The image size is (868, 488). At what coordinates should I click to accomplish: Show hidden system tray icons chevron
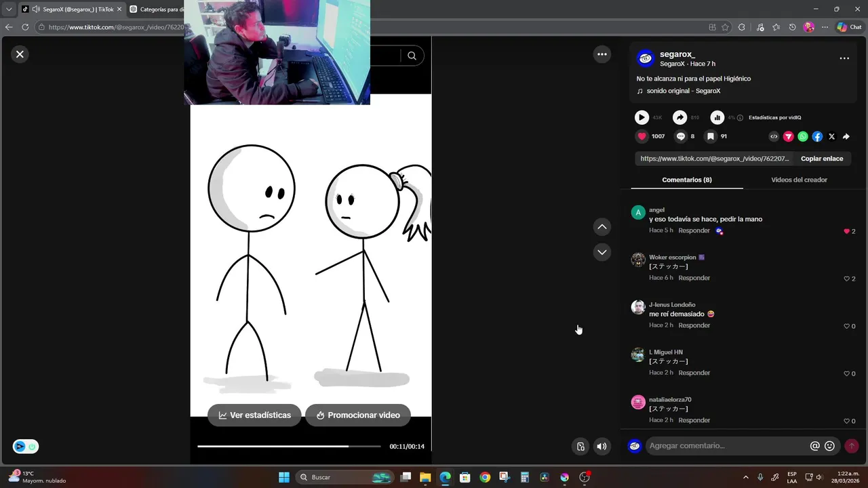click(746, 477)
